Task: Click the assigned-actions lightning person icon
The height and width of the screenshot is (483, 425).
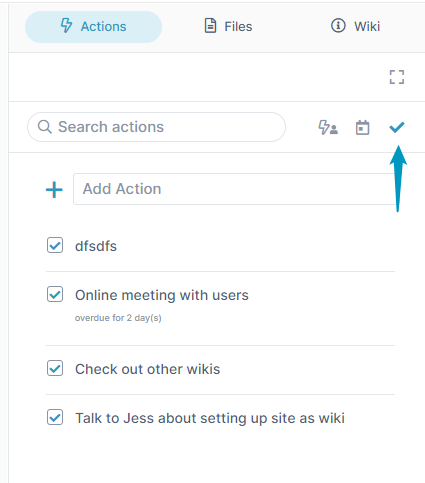Action: click(x=328, y=127)
